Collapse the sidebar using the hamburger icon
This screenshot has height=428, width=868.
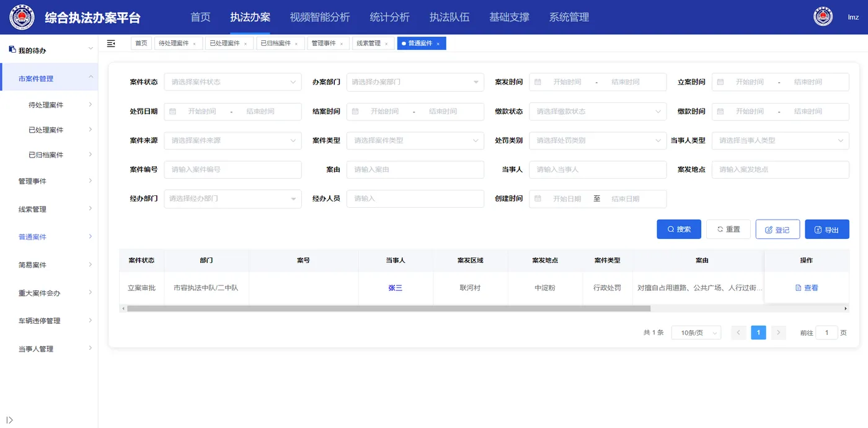[111, 43]
